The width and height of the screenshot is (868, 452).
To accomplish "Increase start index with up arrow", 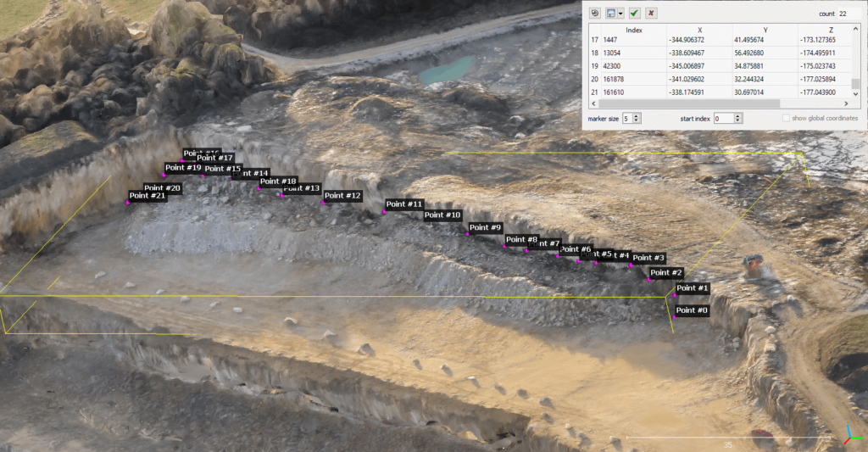I will (738, 116).
